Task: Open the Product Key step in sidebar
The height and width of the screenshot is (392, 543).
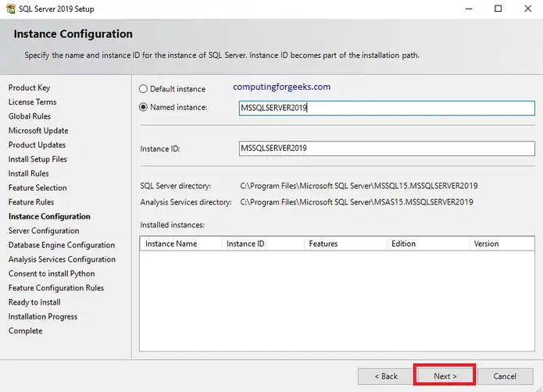Action: 29,87
